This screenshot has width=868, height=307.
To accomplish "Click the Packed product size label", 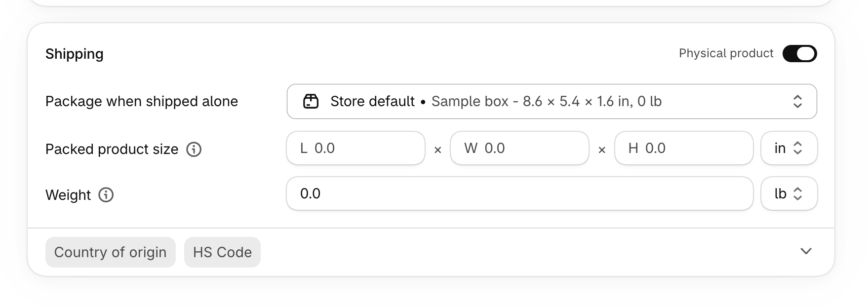I will 112,149.
